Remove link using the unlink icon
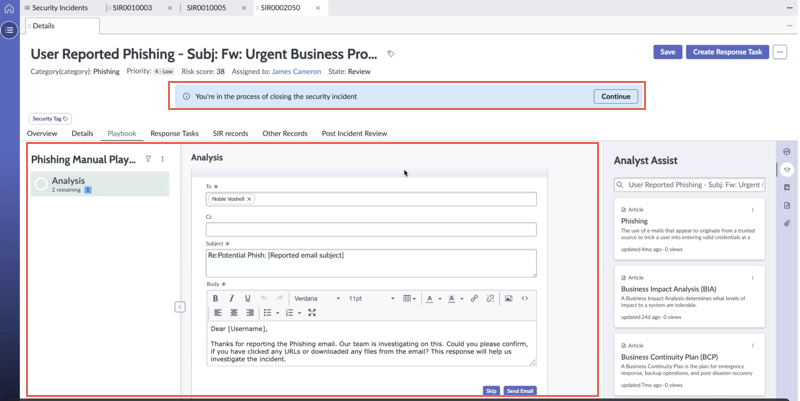 [490, 298]
